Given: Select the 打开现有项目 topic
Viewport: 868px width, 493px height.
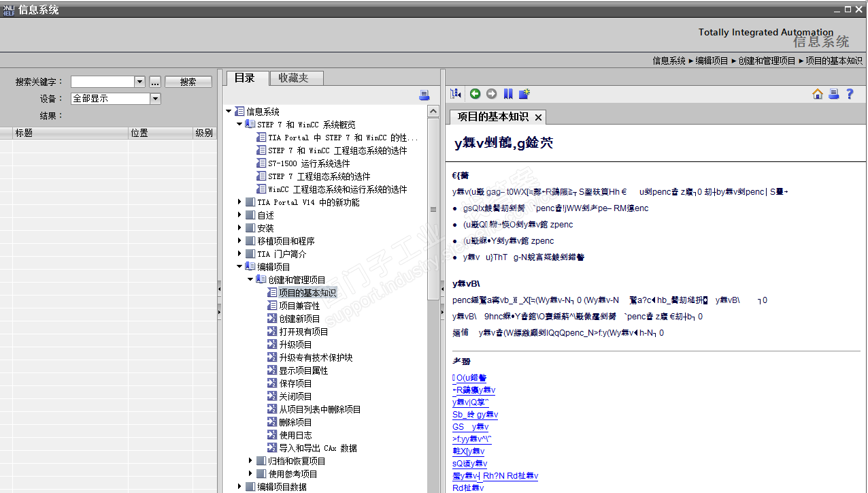Looking at the screenshot, I should [303, 332].
